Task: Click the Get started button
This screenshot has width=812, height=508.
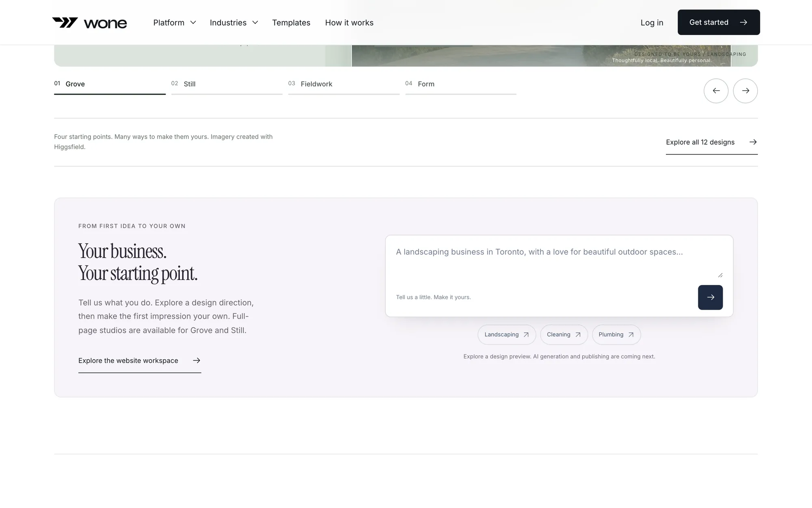Action: pos(719,22)
